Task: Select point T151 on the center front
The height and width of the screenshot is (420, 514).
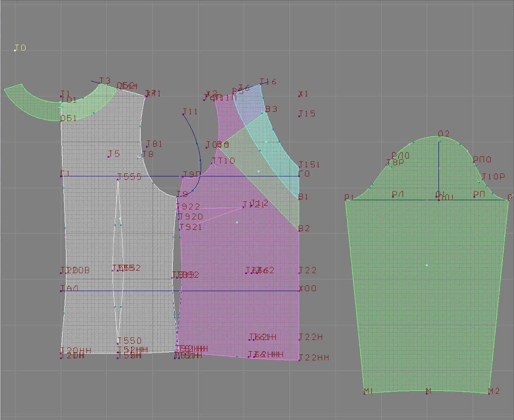Action: point(300,167)
